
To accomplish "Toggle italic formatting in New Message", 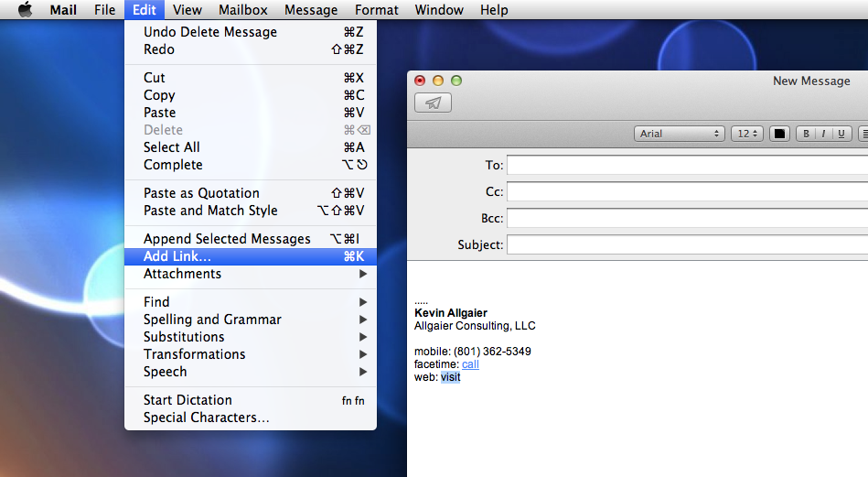I will tap(824, 134).
